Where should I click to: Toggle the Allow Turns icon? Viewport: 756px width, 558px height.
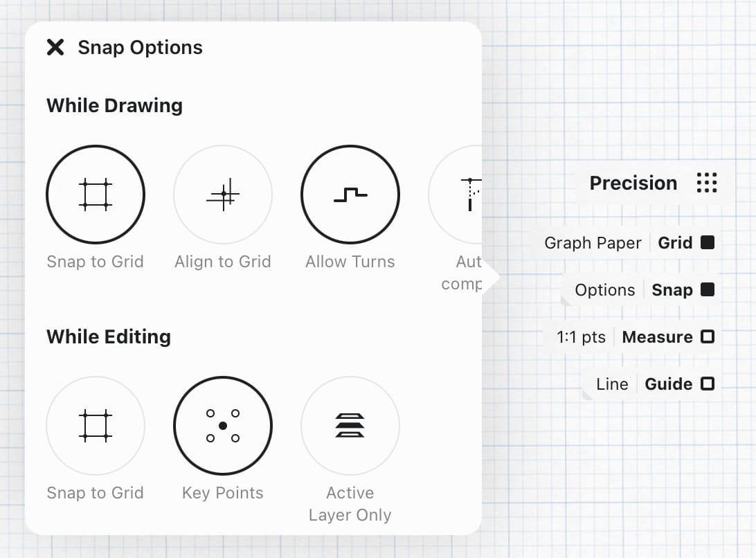pos(350,195)
